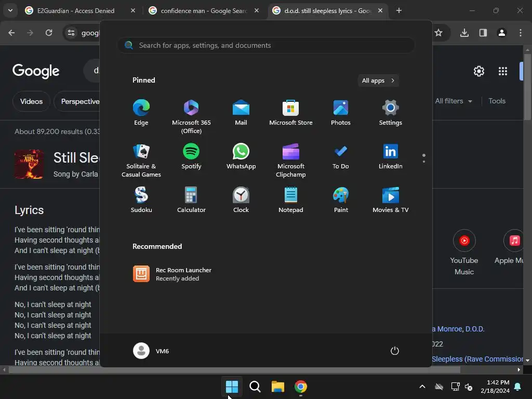Go to next page of pinned apps
This screenshot has width=532, height=399.
click(x=424, y=162)
